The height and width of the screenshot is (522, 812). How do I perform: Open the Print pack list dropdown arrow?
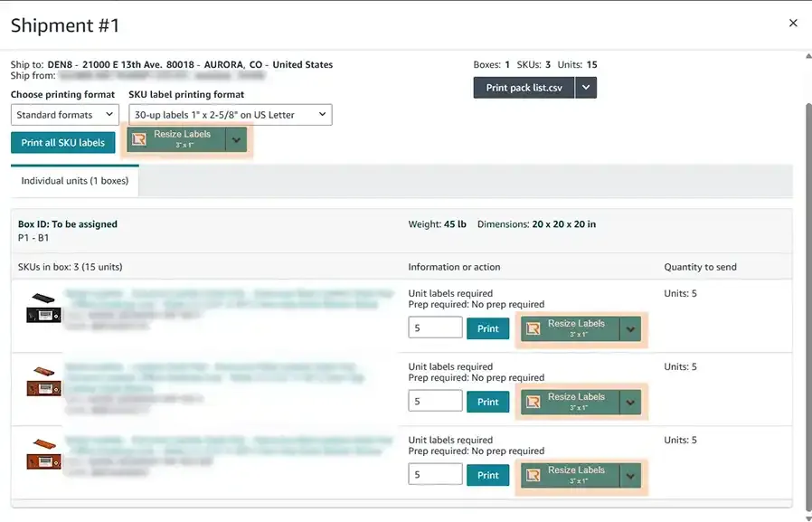click(x=586, y=88)
